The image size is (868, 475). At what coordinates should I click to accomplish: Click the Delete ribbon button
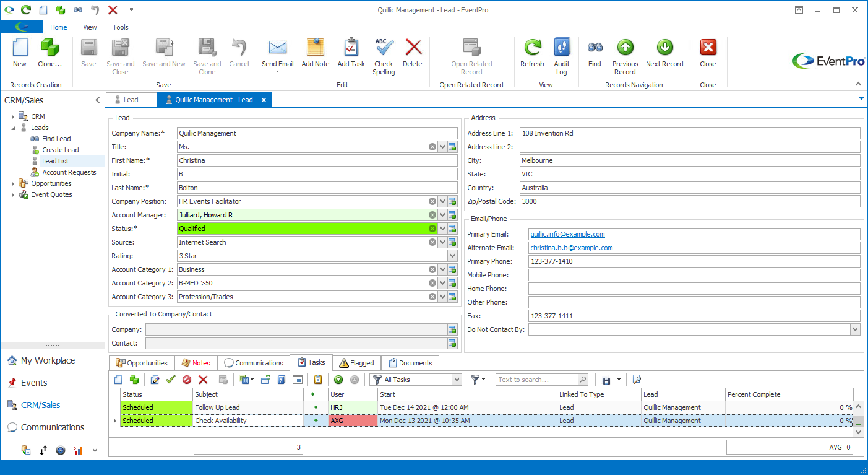tap(413, 53)
